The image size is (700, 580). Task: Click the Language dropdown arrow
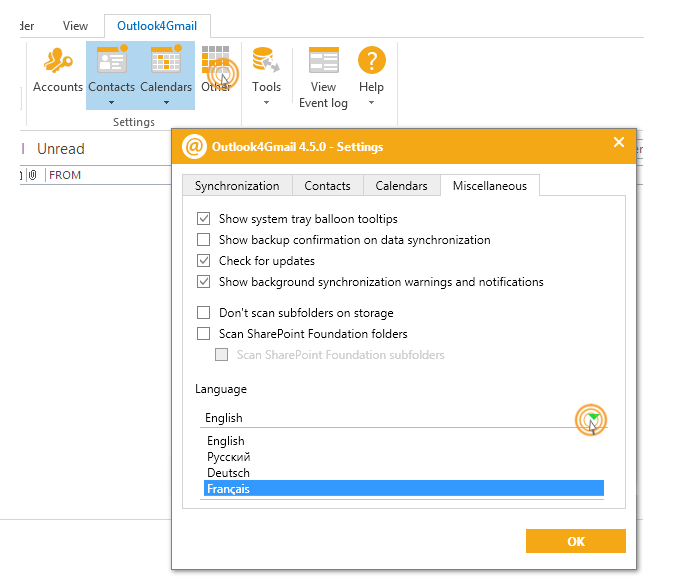pyautogui.click(x=593, y=417)
